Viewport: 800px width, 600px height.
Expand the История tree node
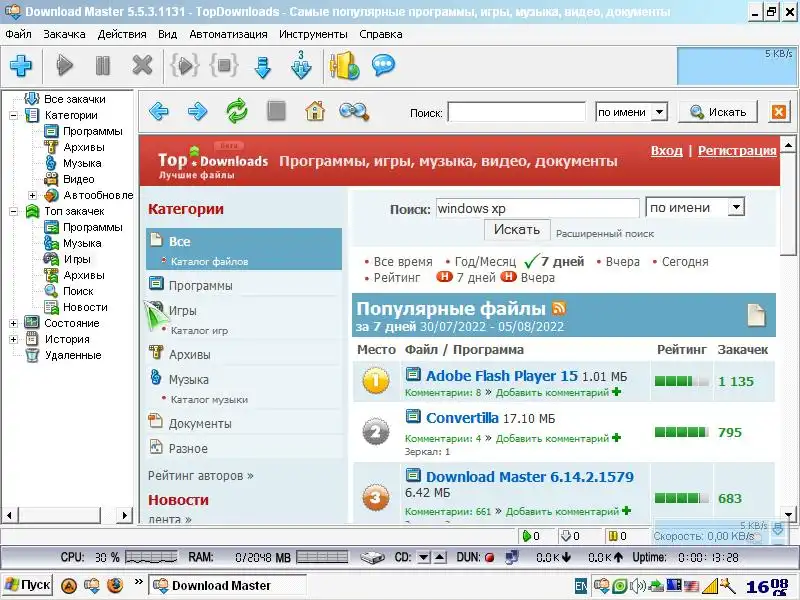coord(14,339)
